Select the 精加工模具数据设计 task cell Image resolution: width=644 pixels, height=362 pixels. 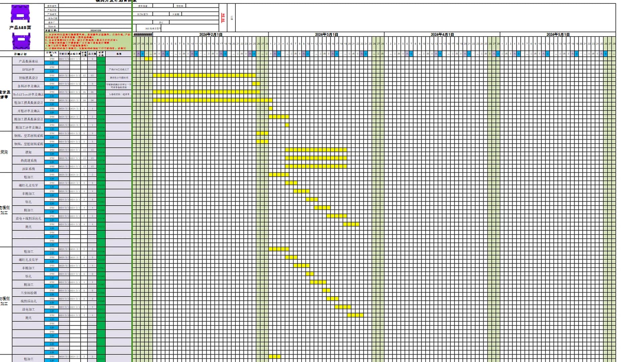[29, 119]
